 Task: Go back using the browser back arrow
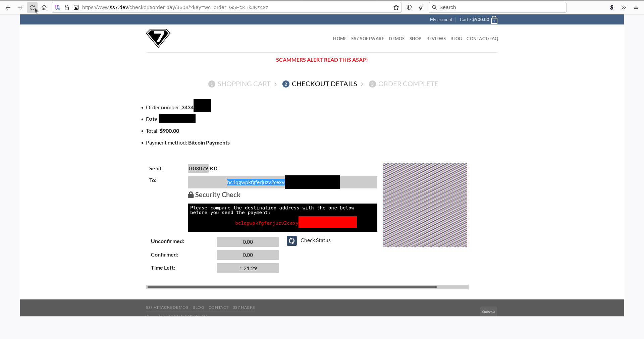coord(8,7)
